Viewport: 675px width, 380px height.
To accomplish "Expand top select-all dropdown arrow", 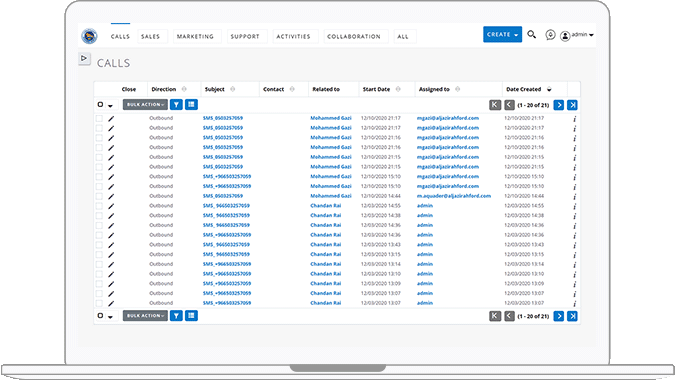I will click(x=111, y=106).
